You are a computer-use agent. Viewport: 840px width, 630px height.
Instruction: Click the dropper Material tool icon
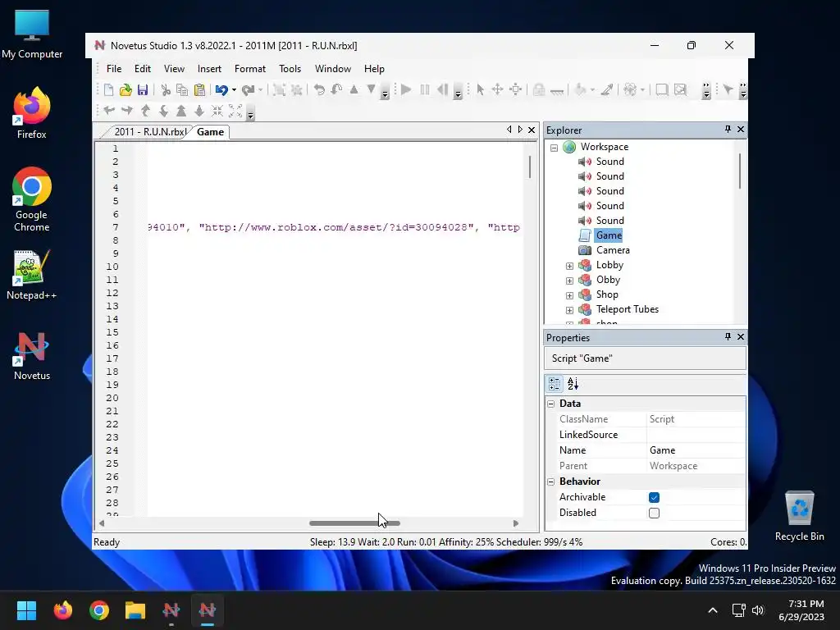tap(607, 90)
